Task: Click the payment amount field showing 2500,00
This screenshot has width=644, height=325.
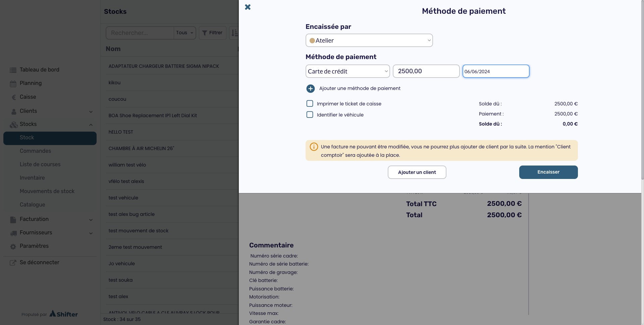Action: [x=426, y=72]
